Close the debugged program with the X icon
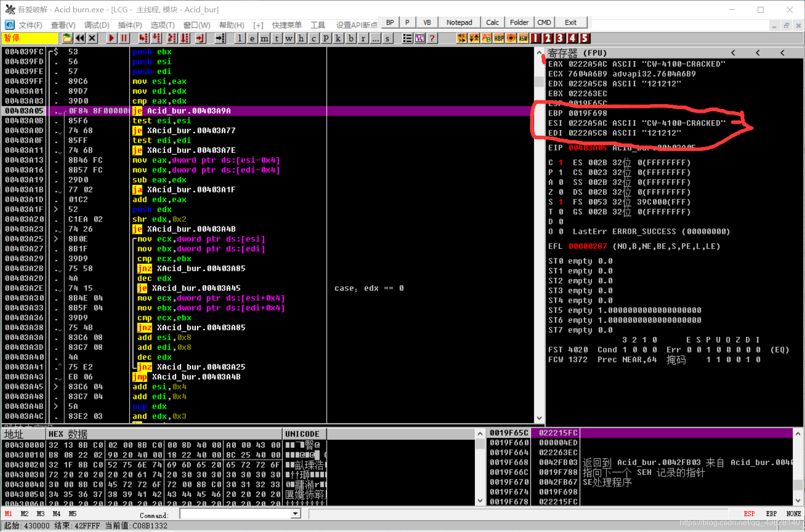This screenshot has width=805, height=532. [x=92, y=38]
